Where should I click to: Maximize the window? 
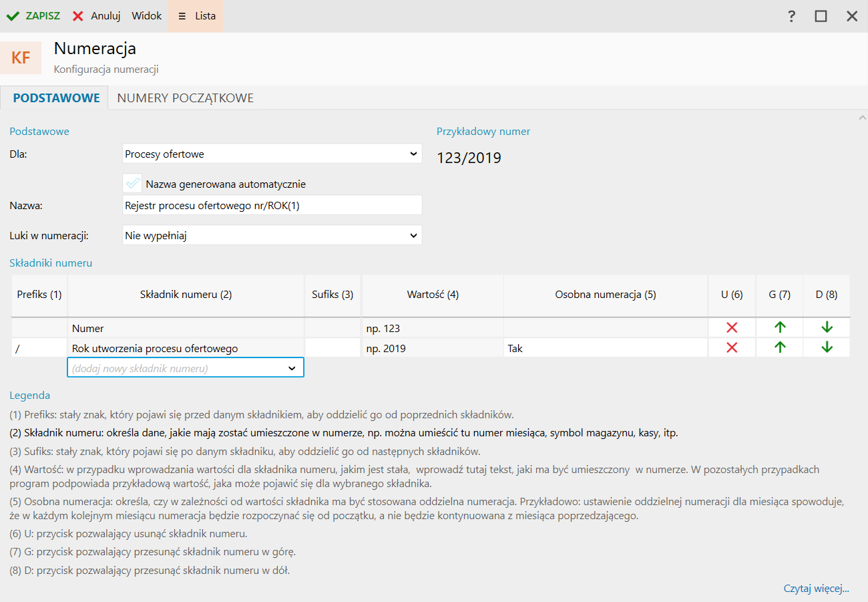click(821, 16)
